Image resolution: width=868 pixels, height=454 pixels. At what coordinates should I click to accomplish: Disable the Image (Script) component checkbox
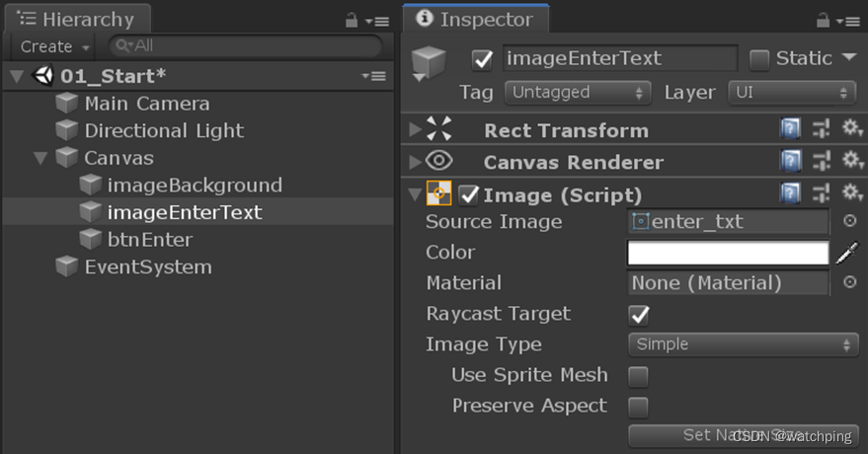[469, 194]
